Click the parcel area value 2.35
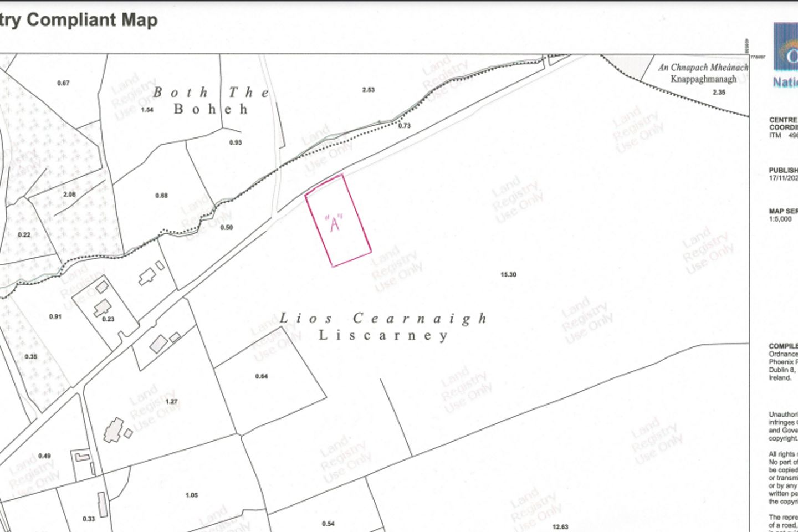The height and width of the screenshot is (532, 798). coord(719,93)
